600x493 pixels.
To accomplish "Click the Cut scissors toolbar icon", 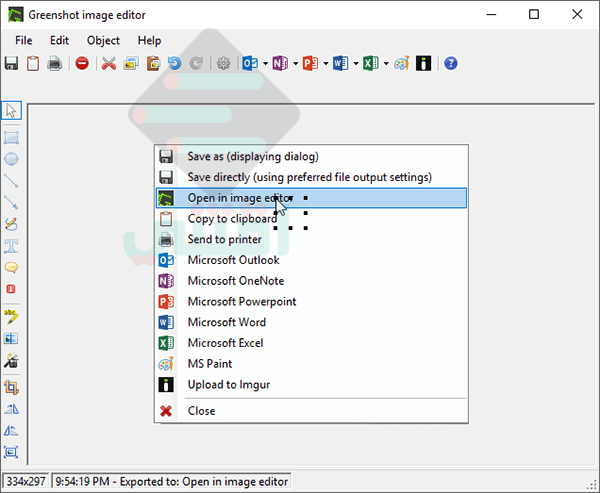I will coord(109,64).
